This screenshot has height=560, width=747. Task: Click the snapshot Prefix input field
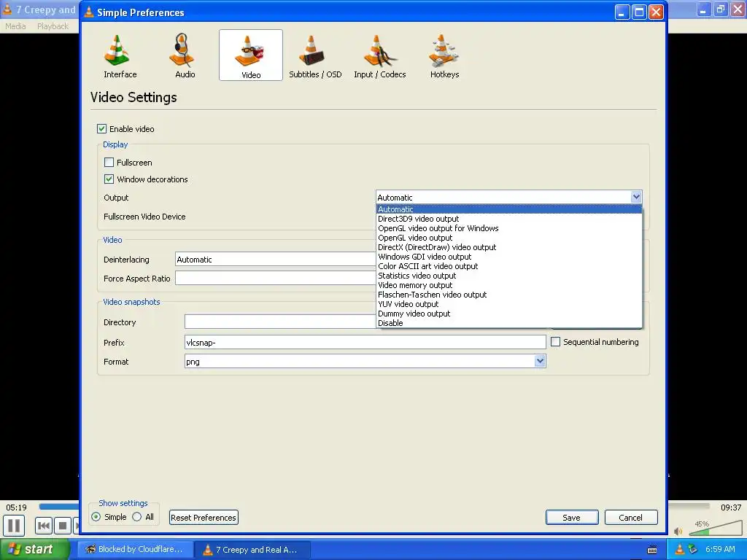(x=365, y=343)
